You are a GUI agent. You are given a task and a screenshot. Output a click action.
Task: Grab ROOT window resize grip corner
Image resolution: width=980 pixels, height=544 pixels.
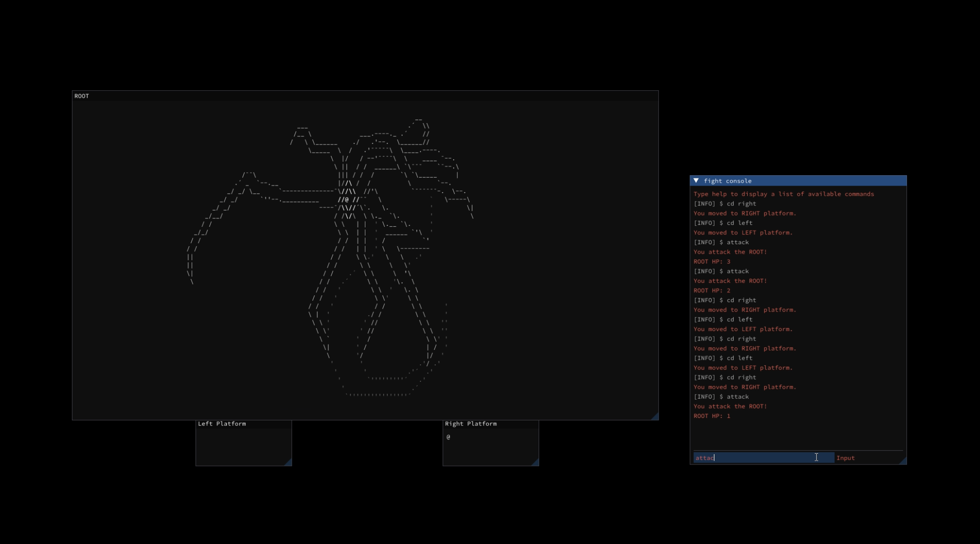pyautogui.click(x=655, y=416)
